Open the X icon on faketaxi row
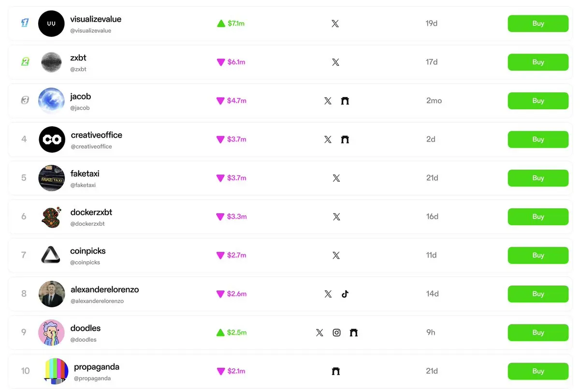Viewport: 580px width, 392px height. point(336,178)
